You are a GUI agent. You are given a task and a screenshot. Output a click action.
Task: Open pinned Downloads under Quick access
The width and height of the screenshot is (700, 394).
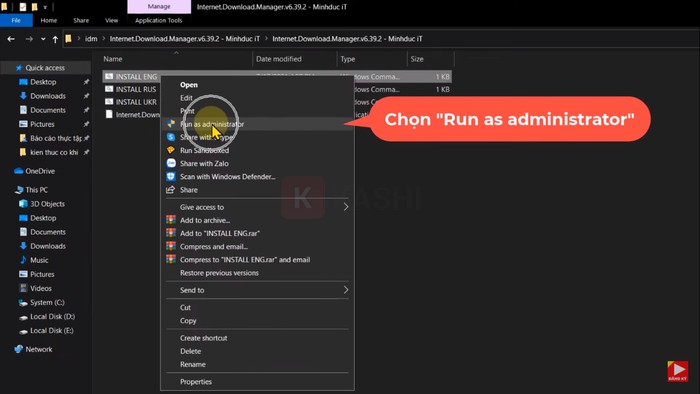click(x=48, y=96)
